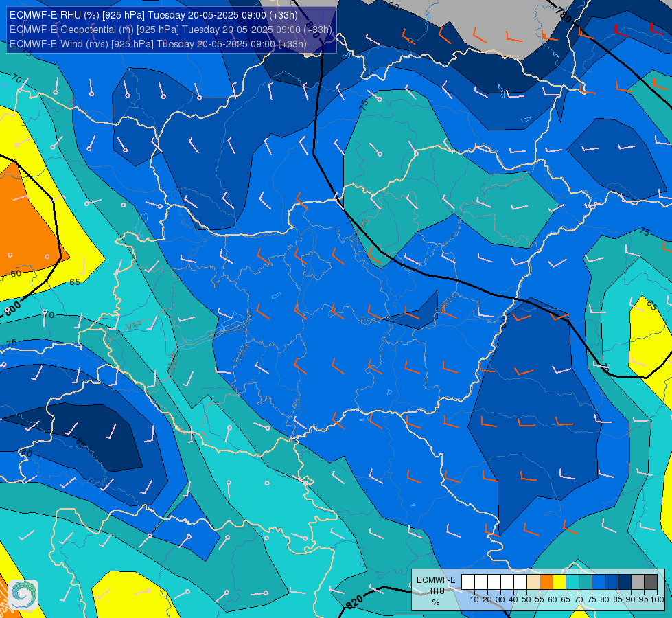Click the legend tick label 30

pyautogui.click(x=500, y=599)
